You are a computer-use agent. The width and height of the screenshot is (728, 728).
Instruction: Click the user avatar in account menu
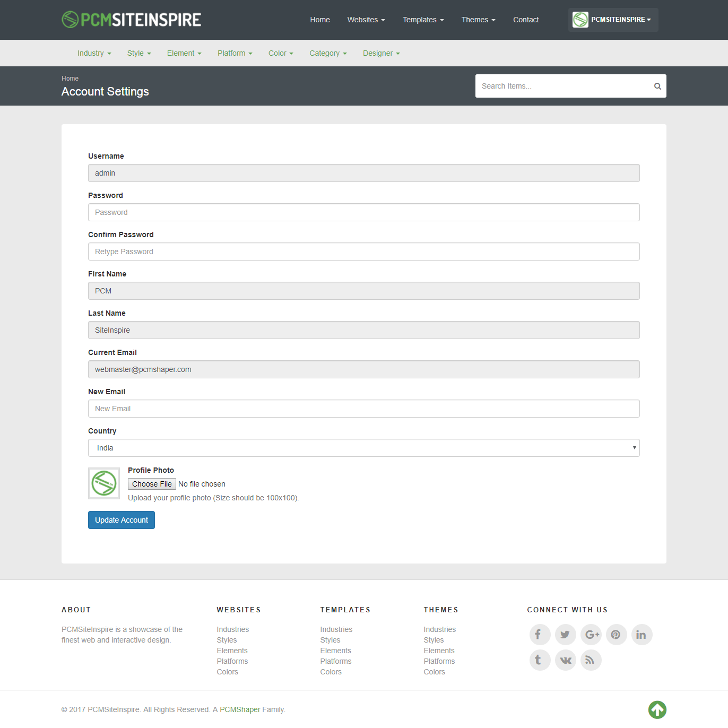(580, 20)
